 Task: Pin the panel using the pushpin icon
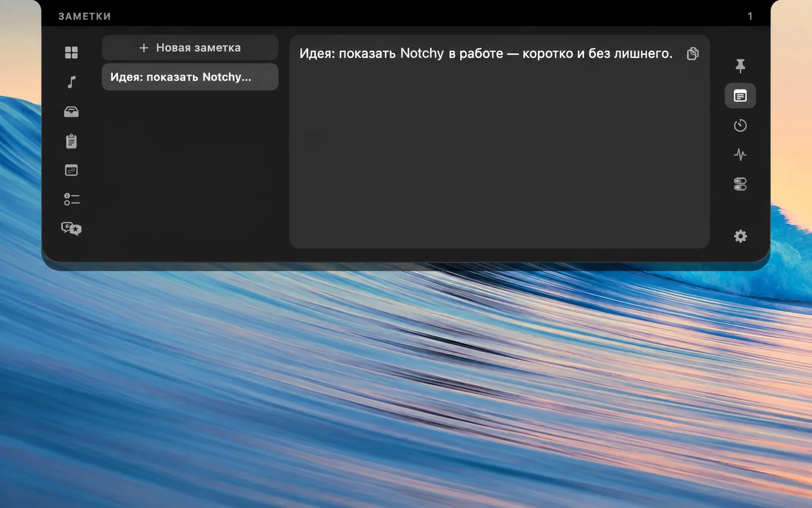[740, 66]
